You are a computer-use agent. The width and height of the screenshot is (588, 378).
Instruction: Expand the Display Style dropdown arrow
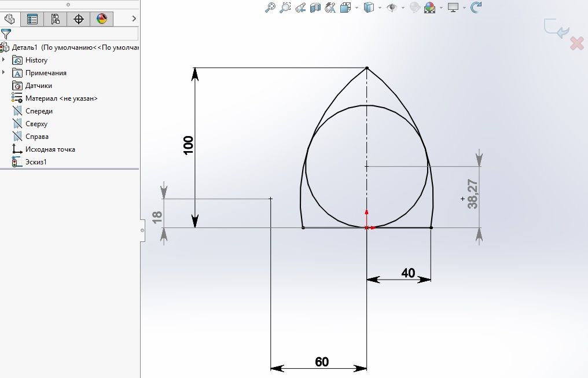click(380, 8)
